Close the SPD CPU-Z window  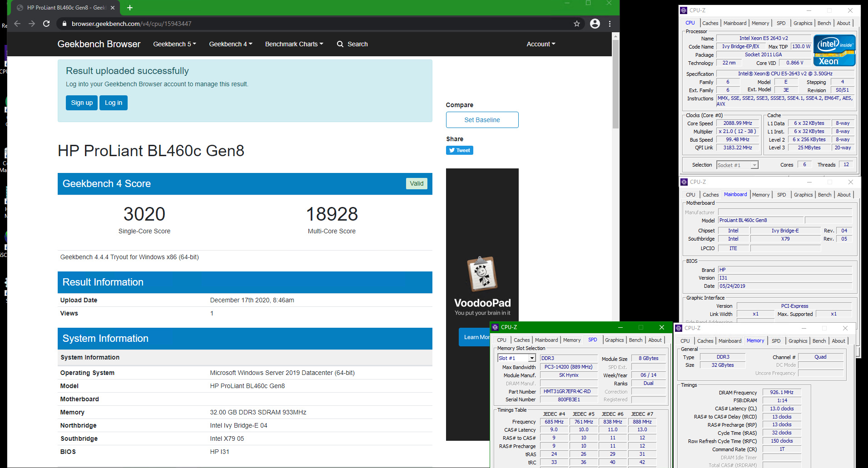click(662, 327)
